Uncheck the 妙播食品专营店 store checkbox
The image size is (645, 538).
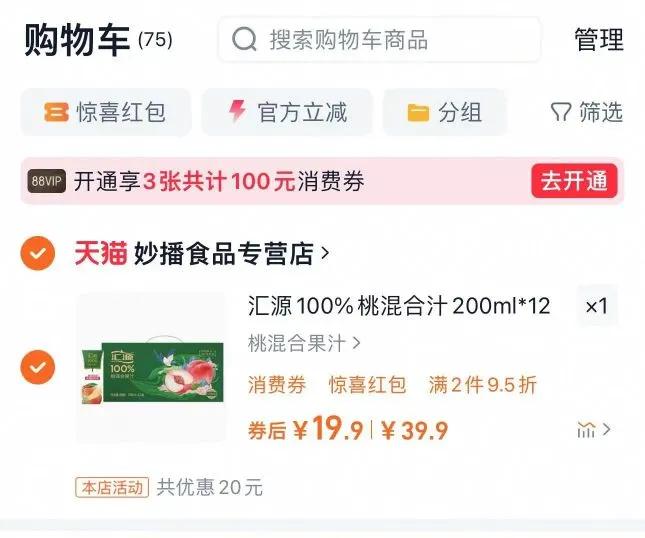click(37, 253)
